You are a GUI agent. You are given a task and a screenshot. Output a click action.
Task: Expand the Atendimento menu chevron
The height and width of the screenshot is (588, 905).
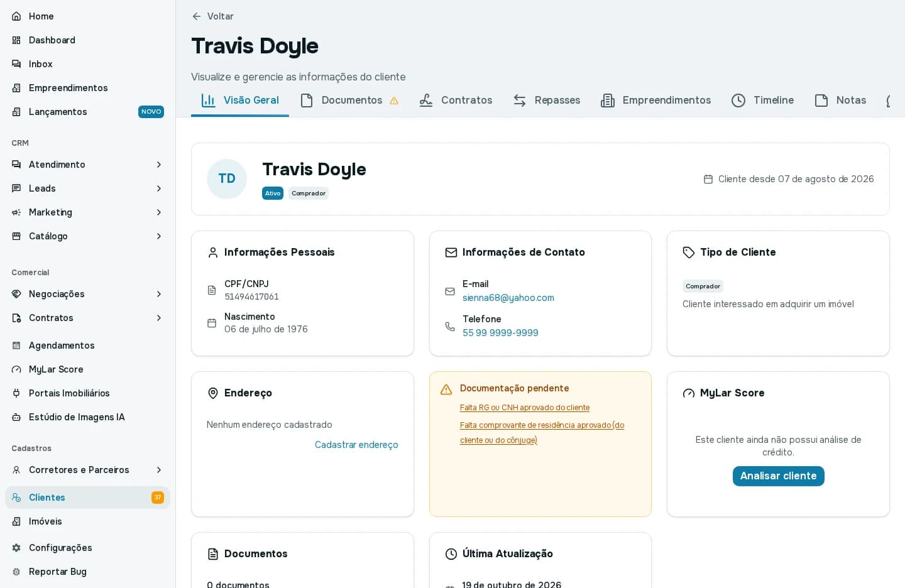[159, 165]
